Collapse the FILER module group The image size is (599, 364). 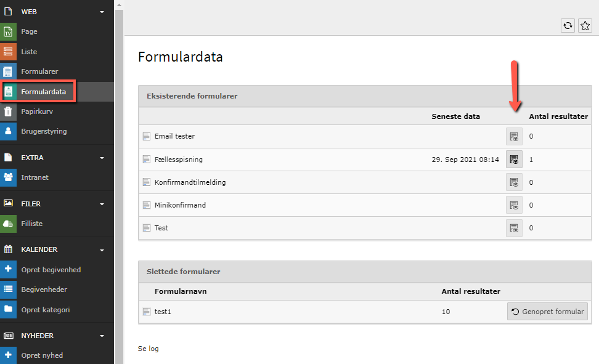102,204
